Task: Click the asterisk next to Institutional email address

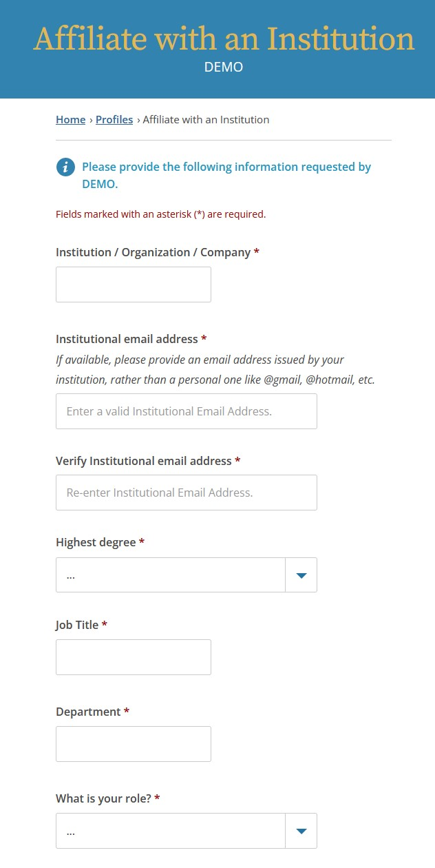Action: click(x=204, y=338)
